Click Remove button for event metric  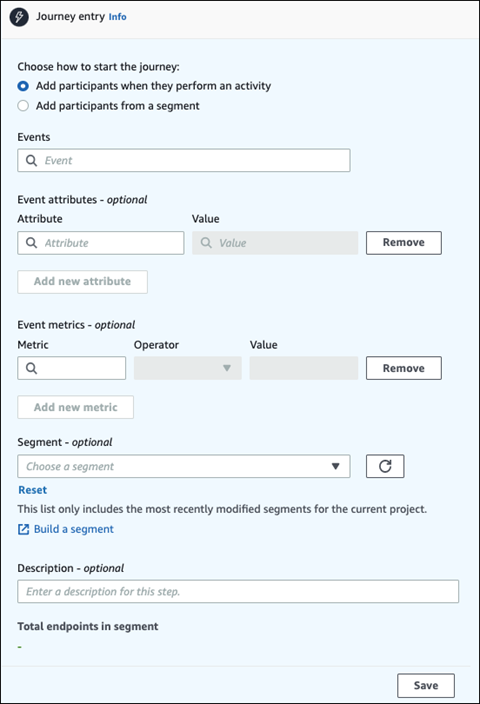coord(404,368)
